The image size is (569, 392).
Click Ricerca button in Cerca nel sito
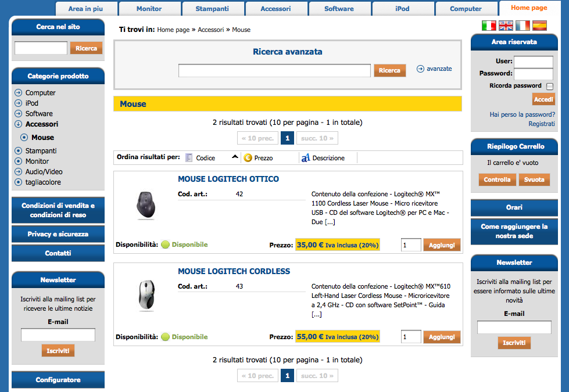pyautogui.click(x=87, y=48)
